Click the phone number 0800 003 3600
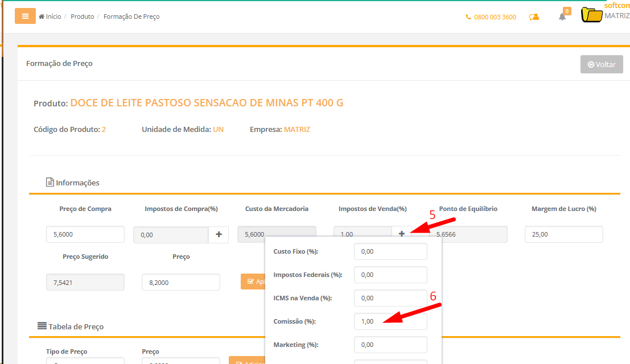The height and width of the screenshot is (364, 630). click(x=491, y=17)
